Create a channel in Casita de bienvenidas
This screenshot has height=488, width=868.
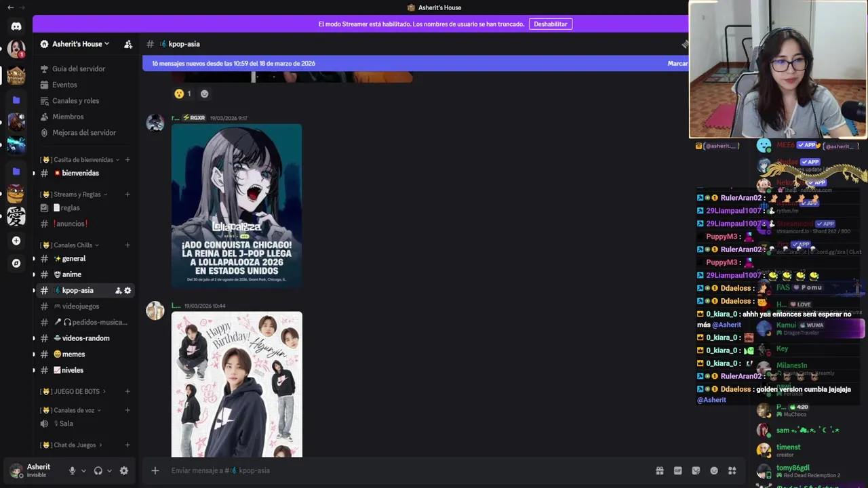click(127, 160)
